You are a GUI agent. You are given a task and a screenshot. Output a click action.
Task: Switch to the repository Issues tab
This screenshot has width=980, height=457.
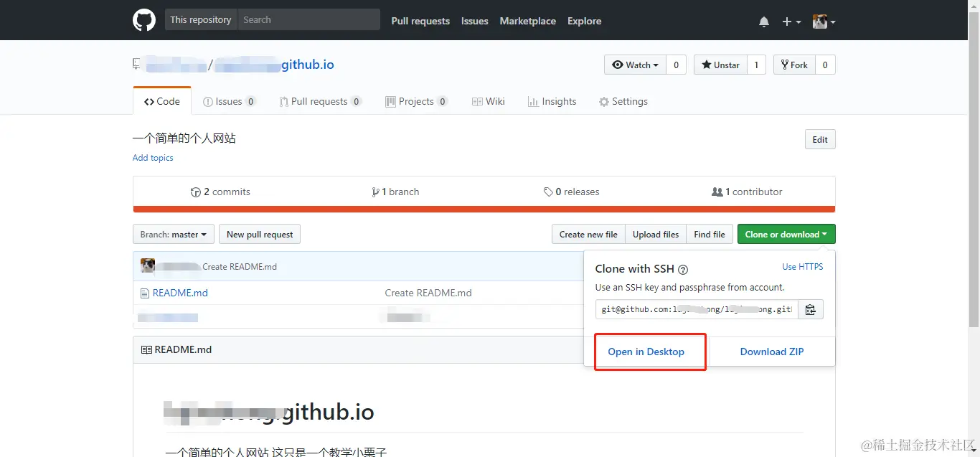230,101
